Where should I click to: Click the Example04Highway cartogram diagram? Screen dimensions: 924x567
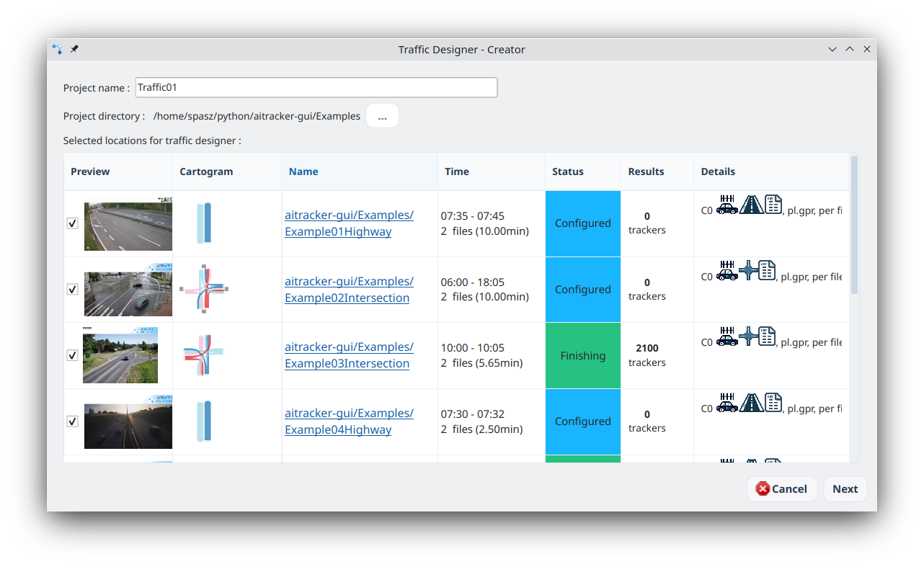tap(204, 421)
